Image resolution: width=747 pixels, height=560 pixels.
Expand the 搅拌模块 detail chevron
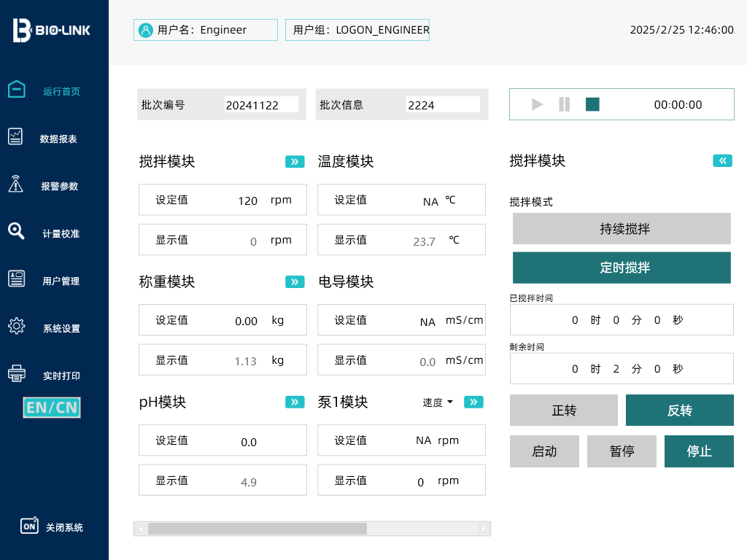coord(294,161)
